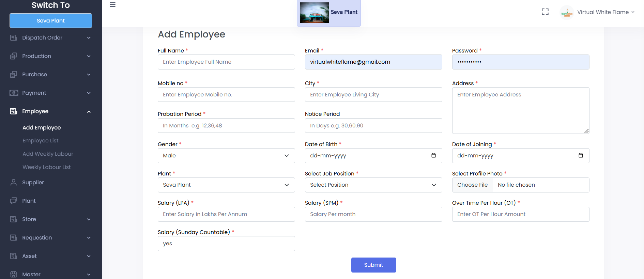Click the hamburger menu icon

[x=112, y=5]
